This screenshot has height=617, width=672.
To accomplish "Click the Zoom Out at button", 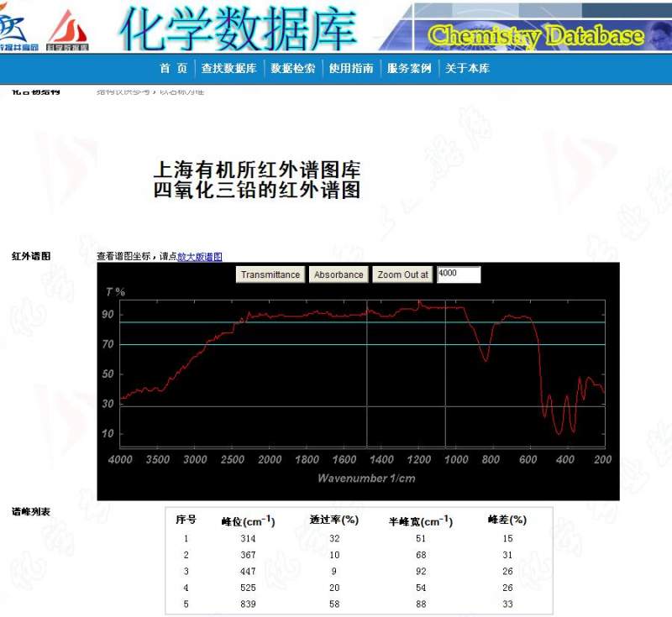I will [x=403, y=275].
